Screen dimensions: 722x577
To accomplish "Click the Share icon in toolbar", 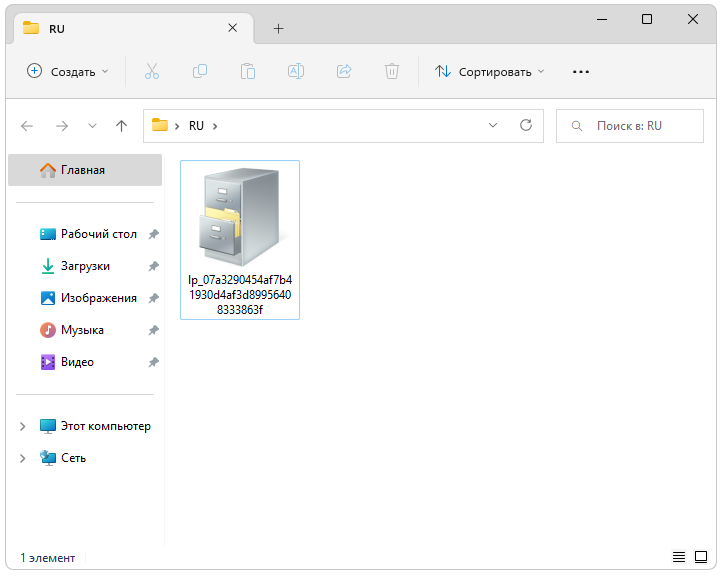I will point(344,71).
